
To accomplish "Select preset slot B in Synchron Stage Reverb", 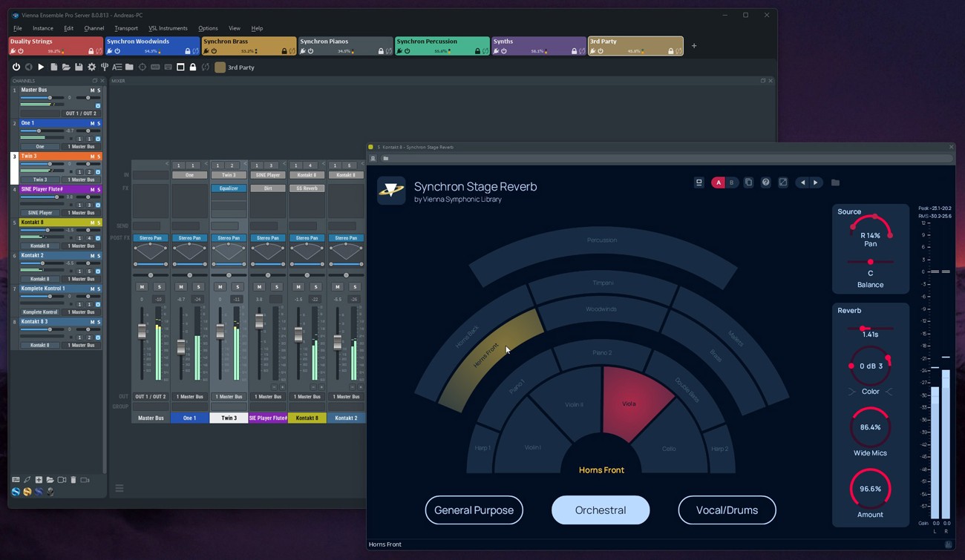I will tap(731, 182).
